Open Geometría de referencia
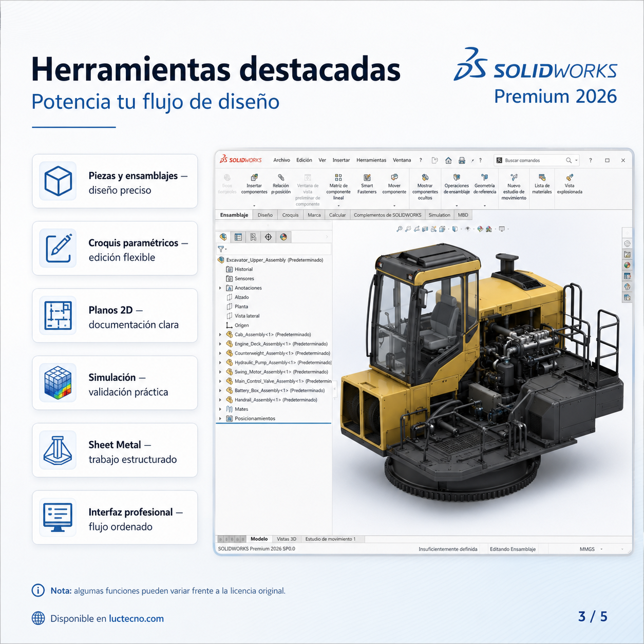Viewport: 644px width, 644px height. [x=484, y=184]
